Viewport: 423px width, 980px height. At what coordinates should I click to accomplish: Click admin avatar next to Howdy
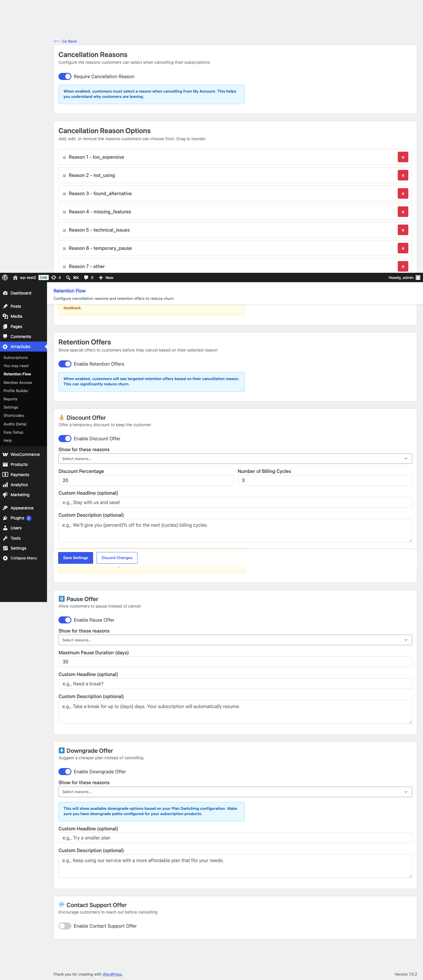418,278
